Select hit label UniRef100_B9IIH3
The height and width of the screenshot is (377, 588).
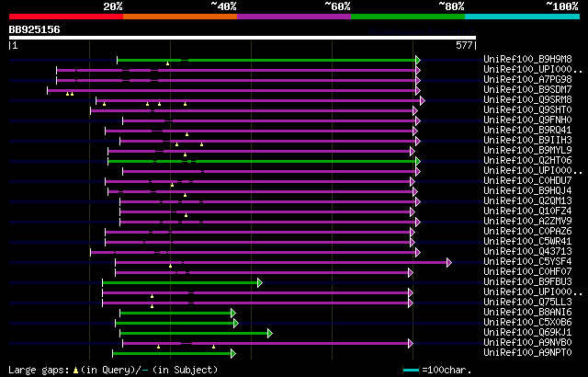tap(527, 140)
